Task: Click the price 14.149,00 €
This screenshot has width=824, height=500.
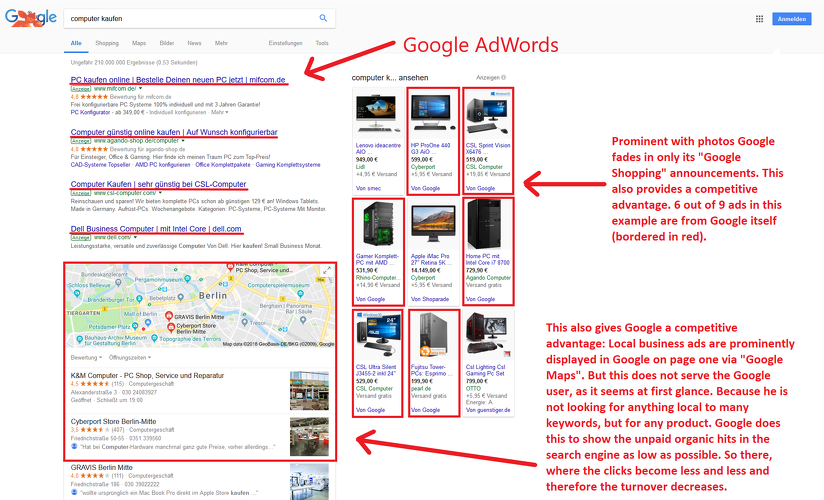Action: pos(427,270)
